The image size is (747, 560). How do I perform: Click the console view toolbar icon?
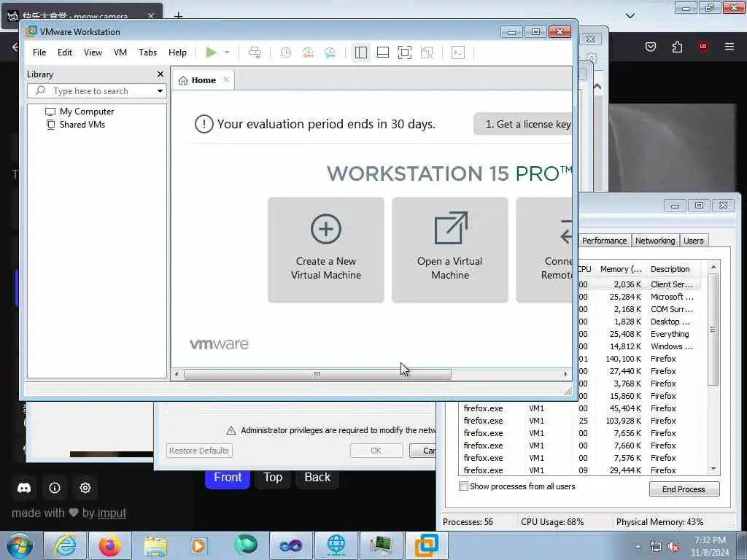pyautogui.click(x=458, y=52)
